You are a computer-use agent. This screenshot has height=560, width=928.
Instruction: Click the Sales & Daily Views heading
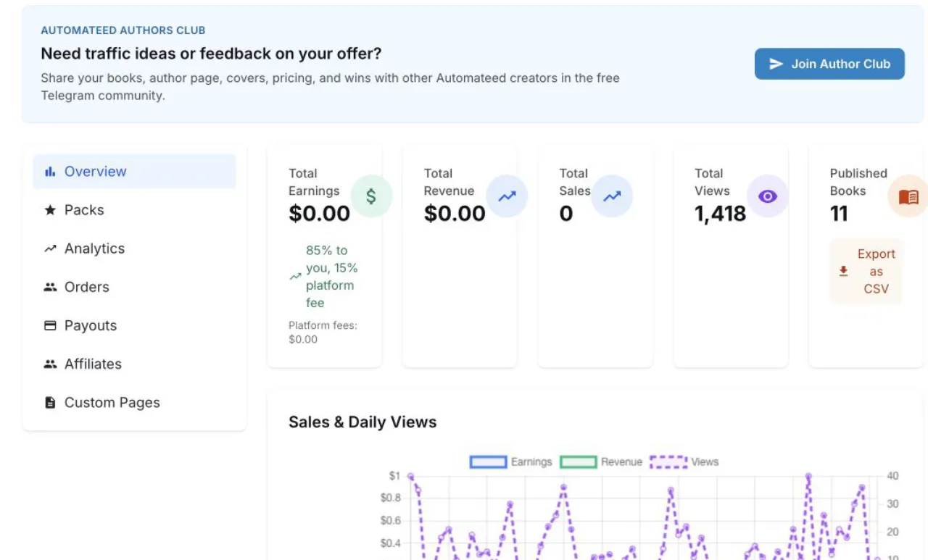362,422
